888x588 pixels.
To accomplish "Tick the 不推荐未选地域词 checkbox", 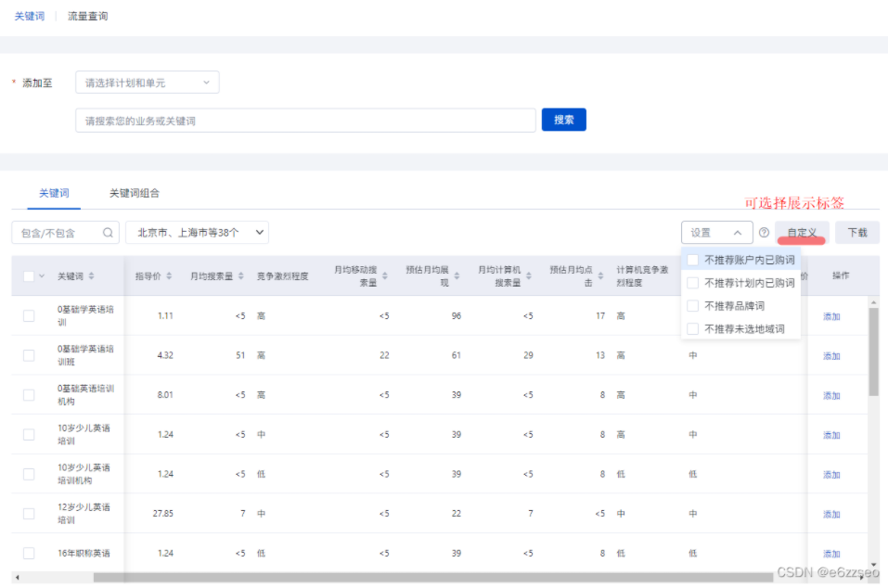I will click(x=692, y=329).
